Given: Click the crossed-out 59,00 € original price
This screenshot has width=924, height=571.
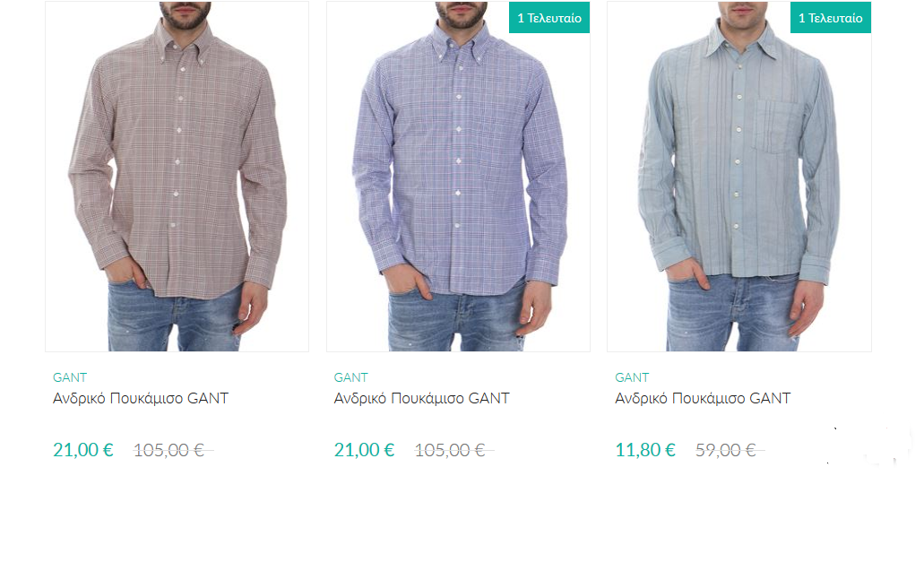Looking at the screenshot, I should [726, 450].
